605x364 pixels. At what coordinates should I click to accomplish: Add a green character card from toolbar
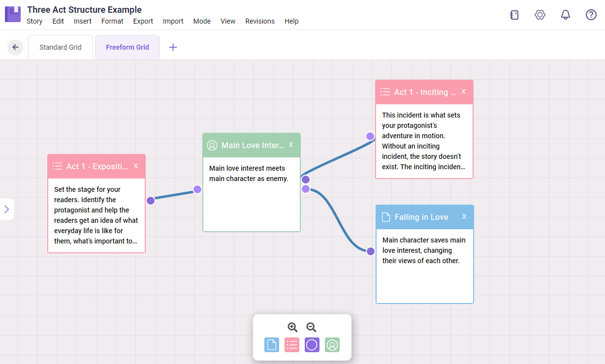pyautogui.click(x=332, y=345)
